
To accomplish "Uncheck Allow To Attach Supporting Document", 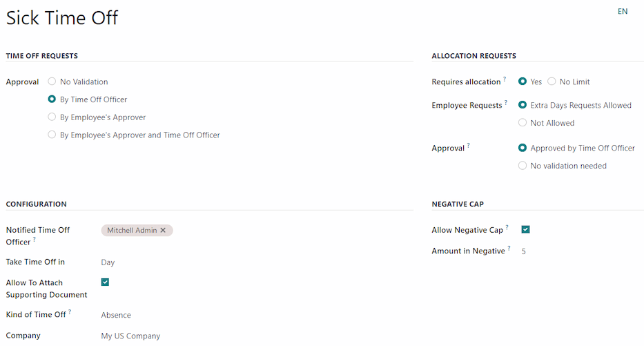I will click(105, 282).
